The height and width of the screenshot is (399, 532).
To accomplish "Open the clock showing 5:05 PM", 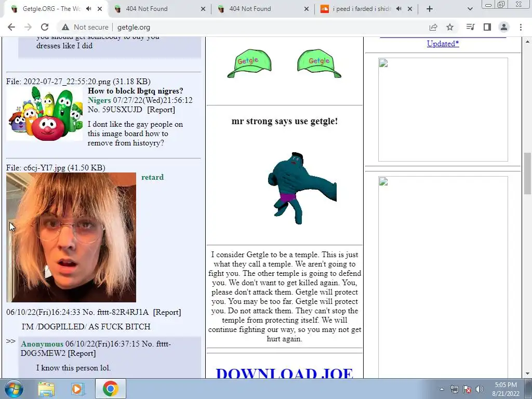I will (506, 389).
